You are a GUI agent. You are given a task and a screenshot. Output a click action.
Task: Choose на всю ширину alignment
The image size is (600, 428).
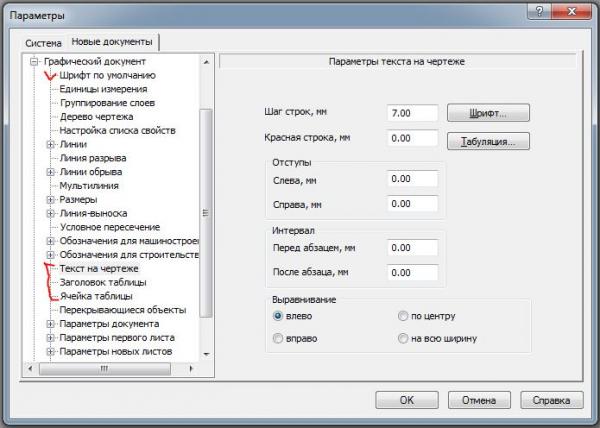[x=403, y=338]
